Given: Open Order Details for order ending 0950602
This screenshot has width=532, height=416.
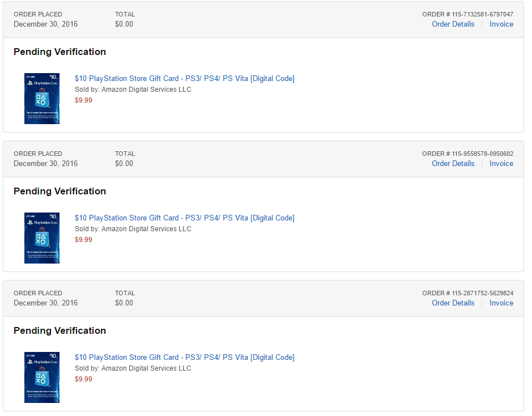Looking at the screenshot, I should (453, 164).
